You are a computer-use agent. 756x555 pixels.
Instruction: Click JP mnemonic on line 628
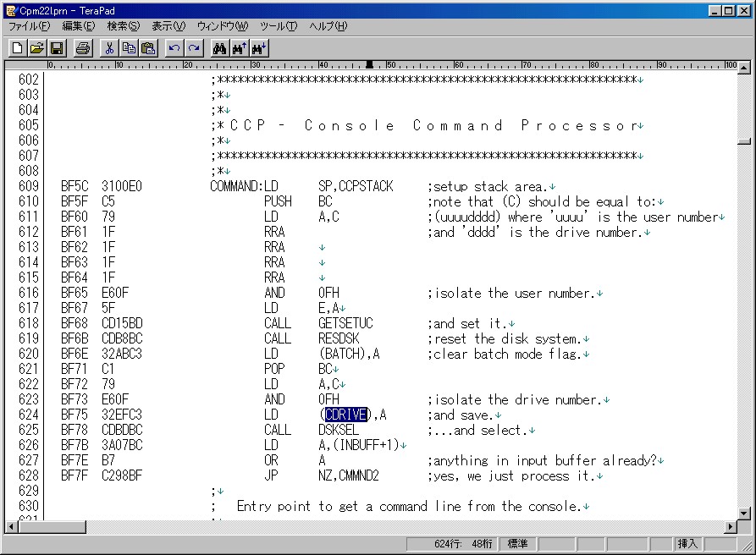coord(271,475)
